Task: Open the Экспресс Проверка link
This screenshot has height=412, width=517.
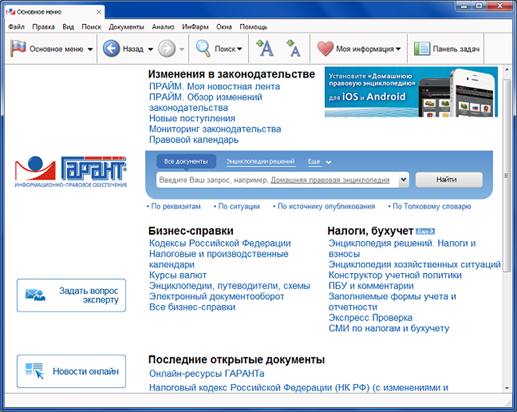Action: 370,317
